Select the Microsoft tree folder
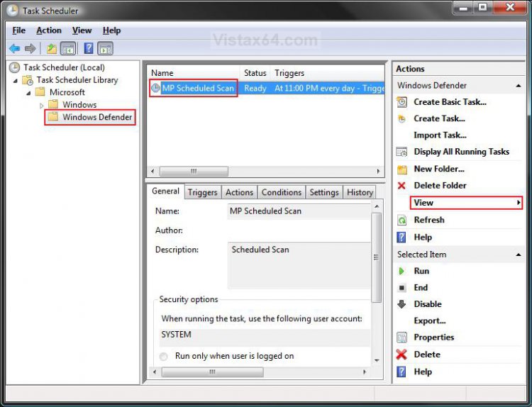Image resolution: width=532 pixels, height=407 pixels. [67, 92]
